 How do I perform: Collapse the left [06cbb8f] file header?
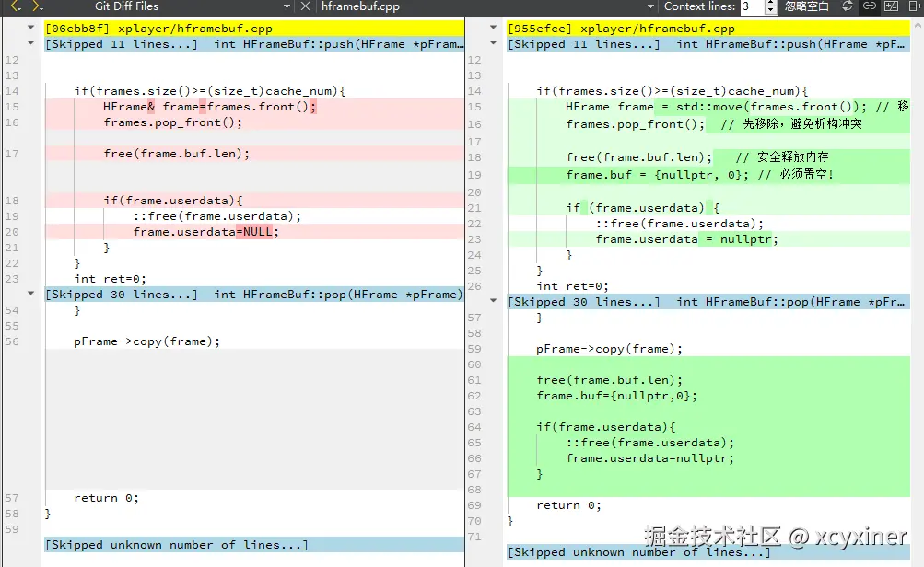pos(30,27)
